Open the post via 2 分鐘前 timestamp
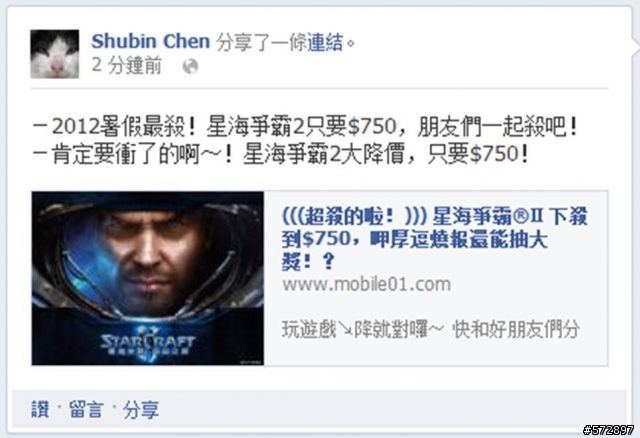This screenshot has width=640, height=438. [x=127, y=65]
